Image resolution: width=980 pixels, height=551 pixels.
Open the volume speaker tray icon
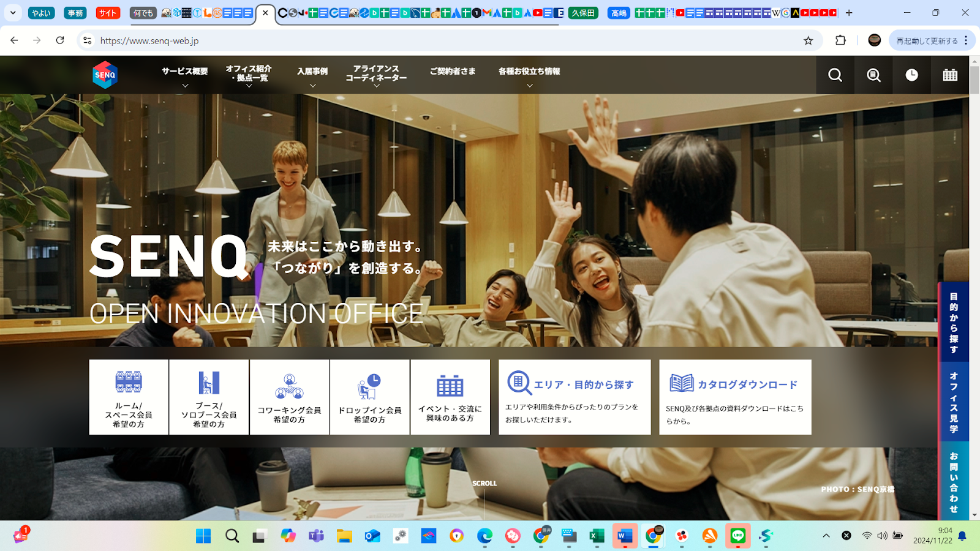click(x=882, y=536)
